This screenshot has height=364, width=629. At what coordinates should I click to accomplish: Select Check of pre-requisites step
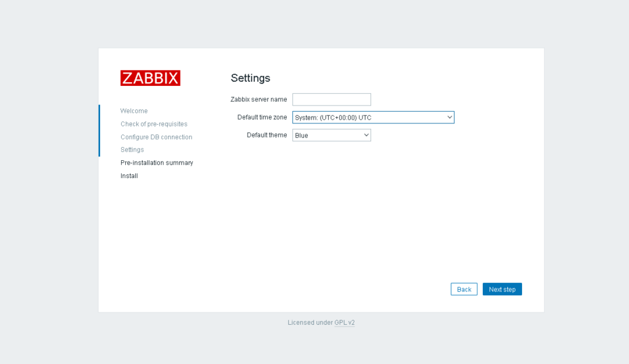pyautogui.click(x=154, y=124)
